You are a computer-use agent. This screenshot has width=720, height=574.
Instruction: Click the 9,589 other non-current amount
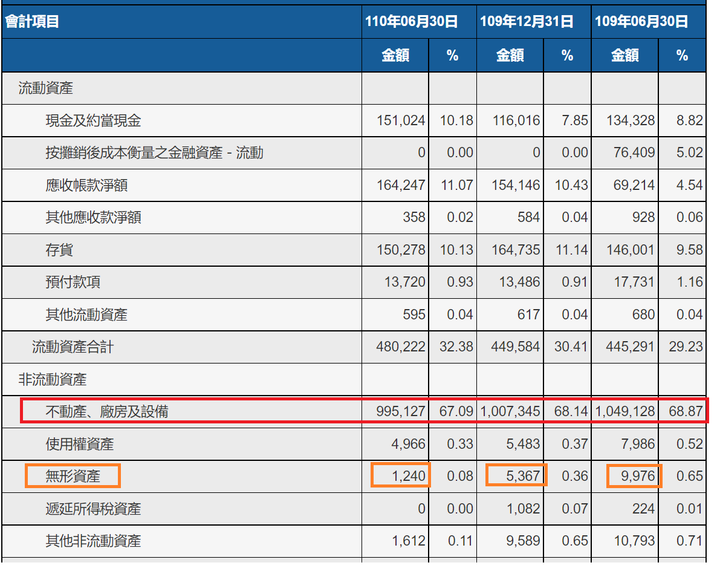pos(523,541)
